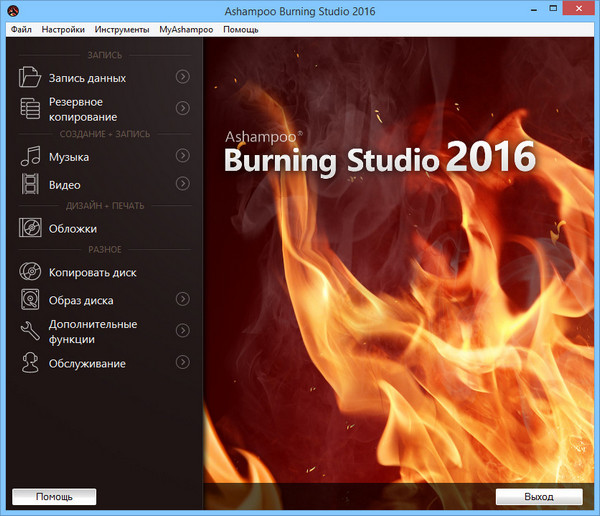Expand the Видео submenu arrow
Screen dimensions: 600x516
pos(182,184)
